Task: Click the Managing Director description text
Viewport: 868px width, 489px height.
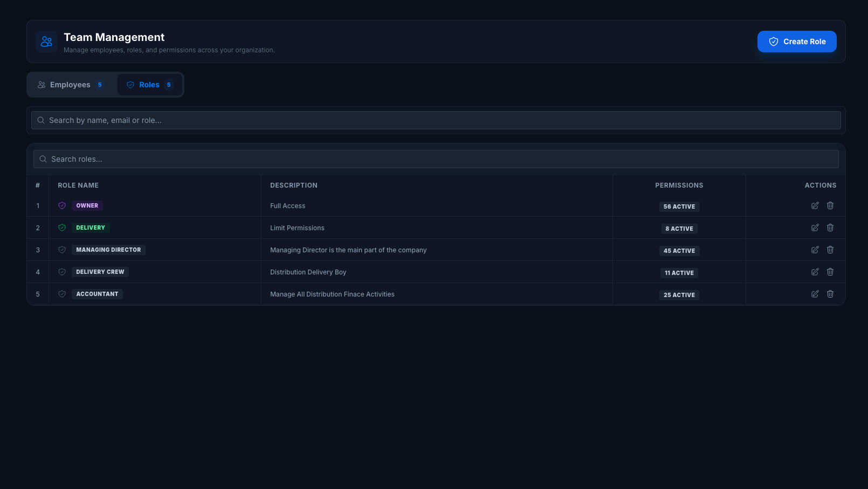Action: coord(348,250)
